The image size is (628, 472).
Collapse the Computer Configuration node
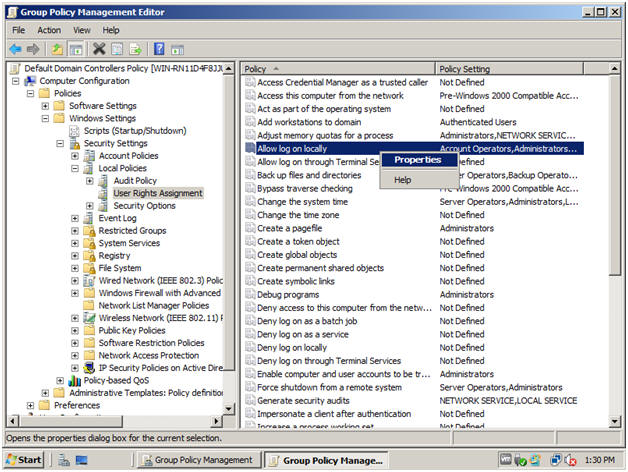tap(16, 81)
